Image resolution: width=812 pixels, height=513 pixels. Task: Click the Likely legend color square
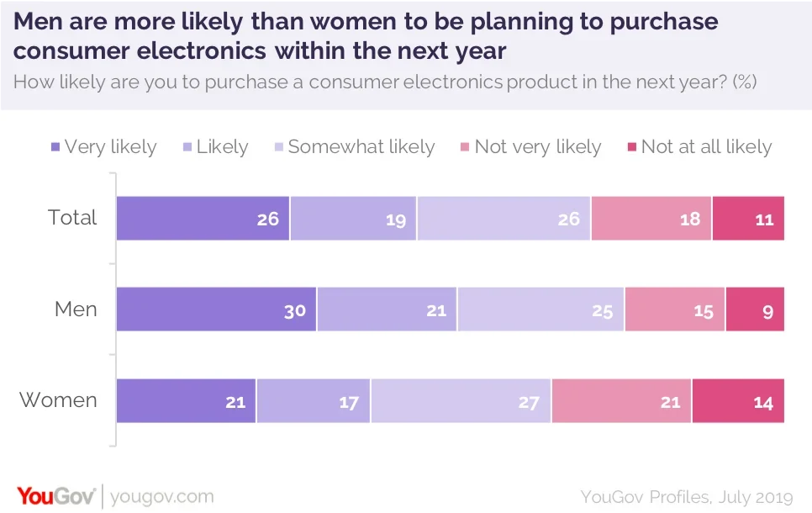coord(187,147)
